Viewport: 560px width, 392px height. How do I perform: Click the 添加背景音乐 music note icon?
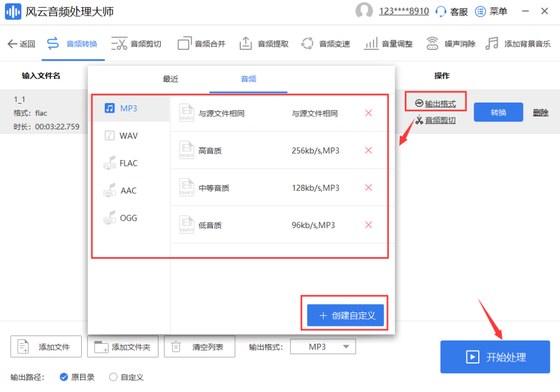[x=492, y=44]
